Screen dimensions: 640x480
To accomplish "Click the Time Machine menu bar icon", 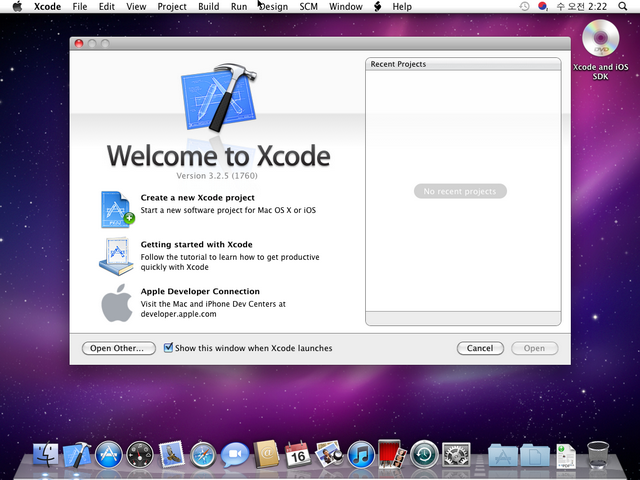I will (524, 7).
